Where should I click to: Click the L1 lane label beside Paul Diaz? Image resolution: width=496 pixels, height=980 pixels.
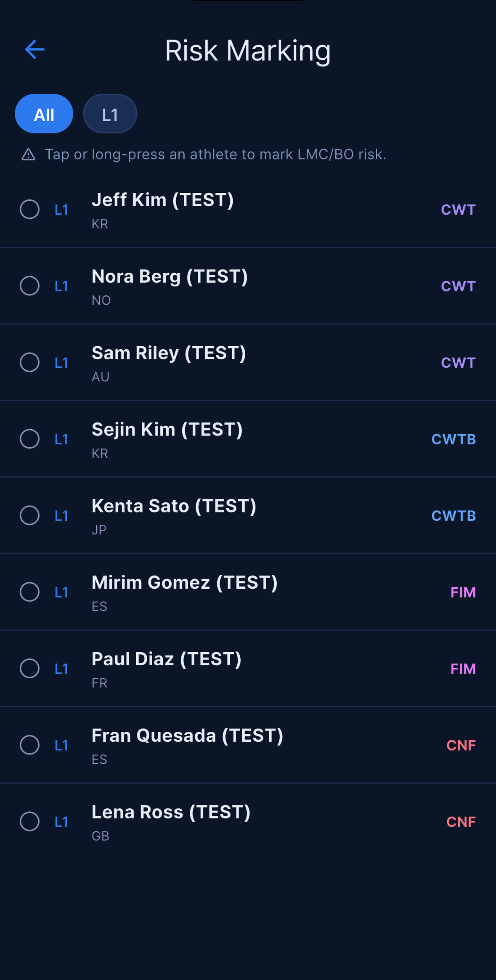[61, 669]
